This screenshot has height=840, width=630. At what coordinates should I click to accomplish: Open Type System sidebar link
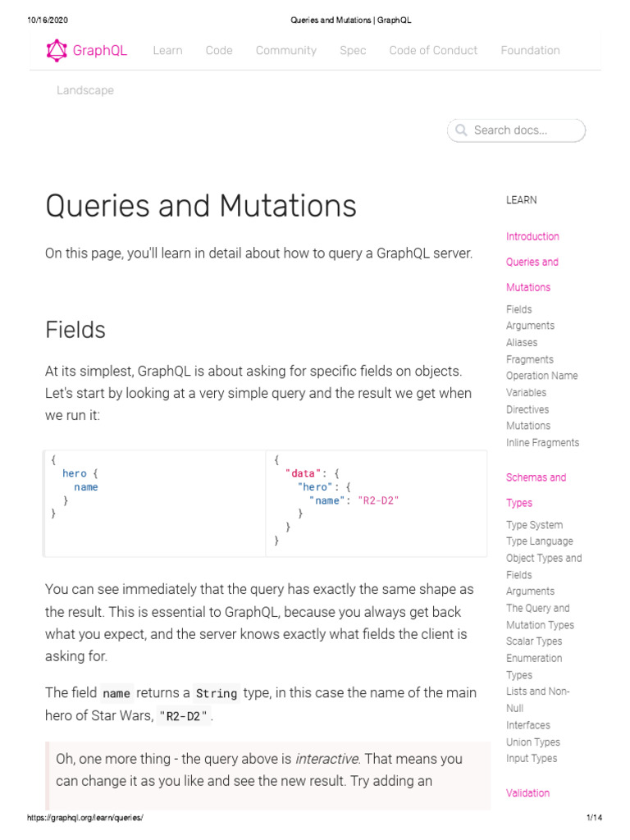(534, 525)
